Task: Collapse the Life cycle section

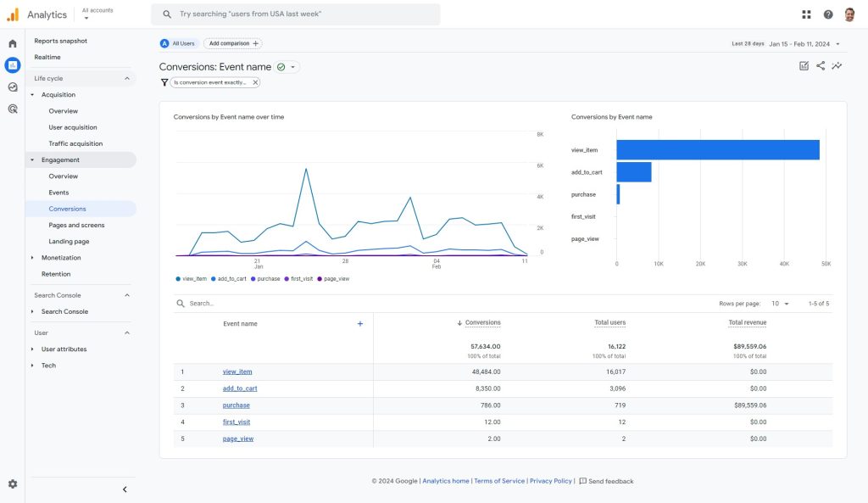Action: [x=127, y=79]
